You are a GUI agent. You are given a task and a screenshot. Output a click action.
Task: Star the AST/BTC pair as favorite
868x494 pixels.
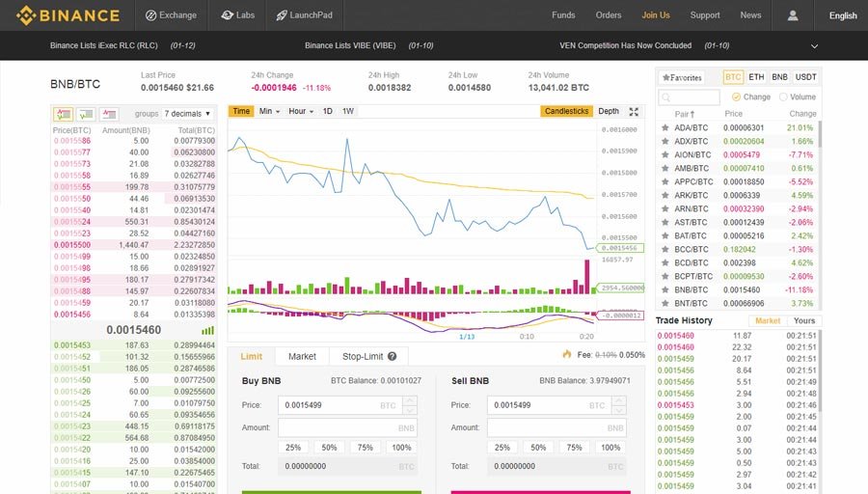[665, 222]
